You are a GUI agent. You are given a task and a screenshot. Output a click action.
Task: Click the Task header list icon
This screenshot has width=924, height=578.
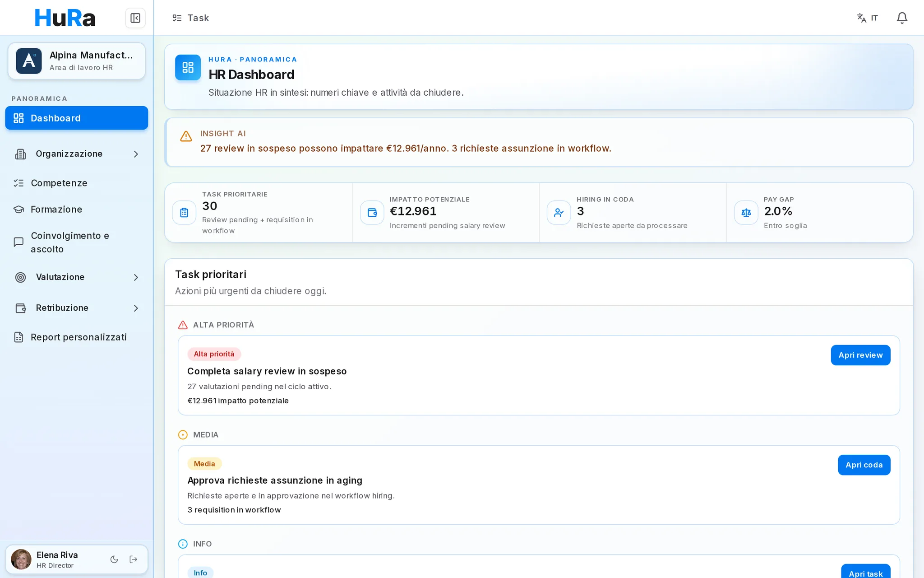click(177, 18)
